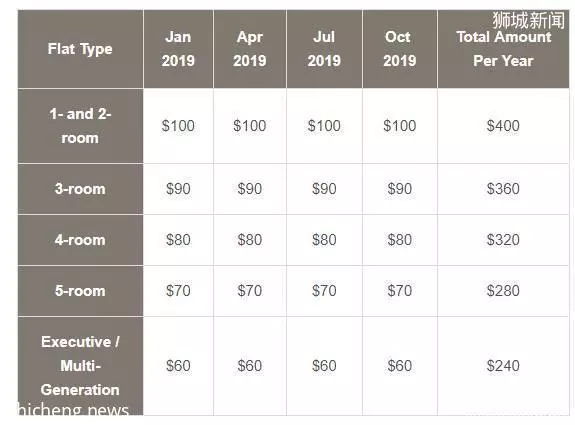Image resolution: width=575 pixels, height=425 pixels.
Task: Click the $280 total for 5-room
Action: (503, 291)
